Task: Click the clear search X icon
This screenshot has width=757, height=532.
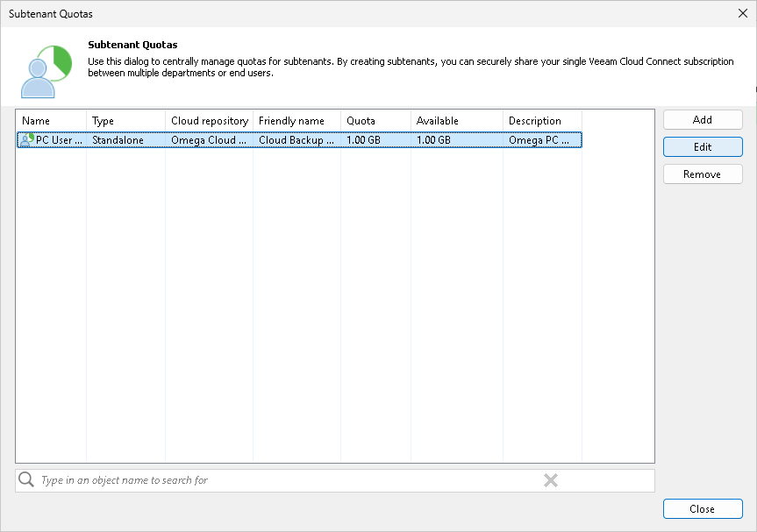Action: [x=550, y=479]
